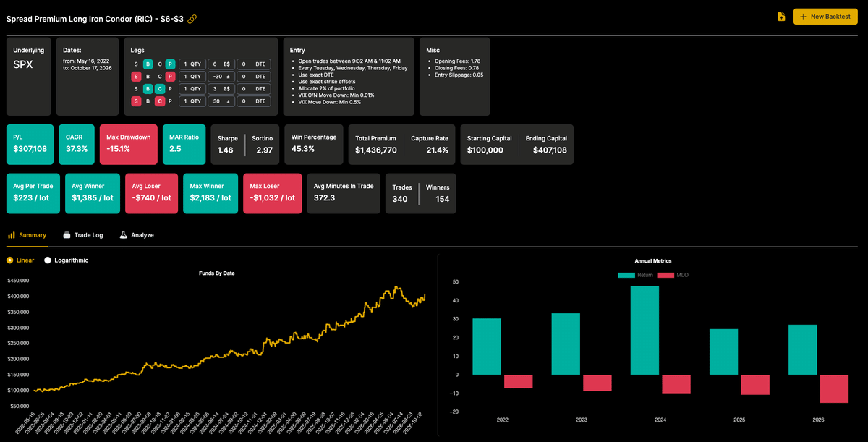This screenshot has height=442, width=868.
Task: Click the 2024 Return bar
Action: [644, 331]
